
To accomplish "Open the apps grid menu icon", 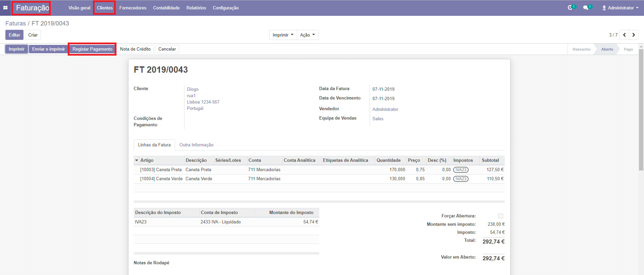I will click(5, 8).
